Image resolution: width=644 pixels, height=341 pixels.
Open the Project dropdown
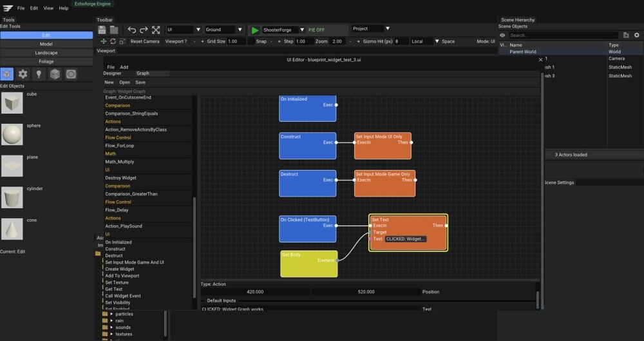[371, 29]
